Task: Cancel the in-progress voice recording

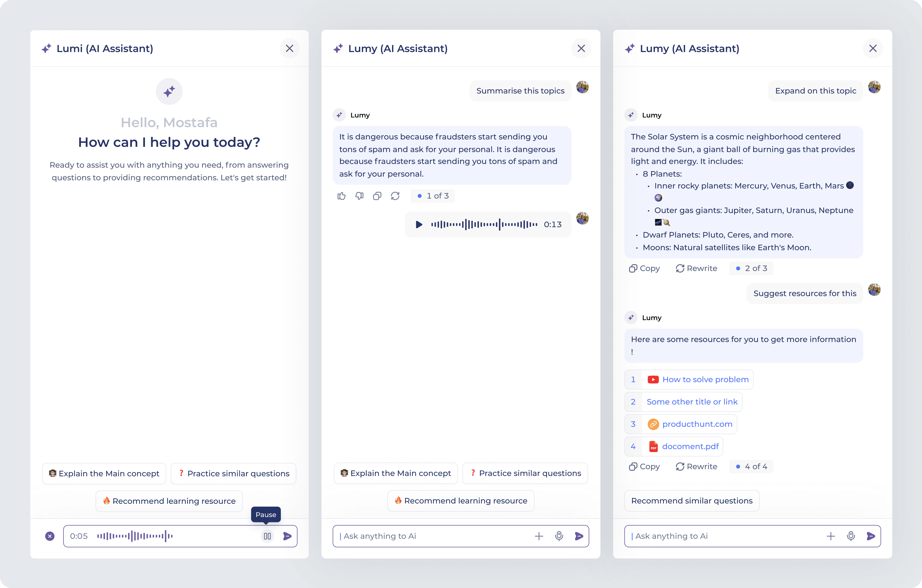Action: pos(50,536)
